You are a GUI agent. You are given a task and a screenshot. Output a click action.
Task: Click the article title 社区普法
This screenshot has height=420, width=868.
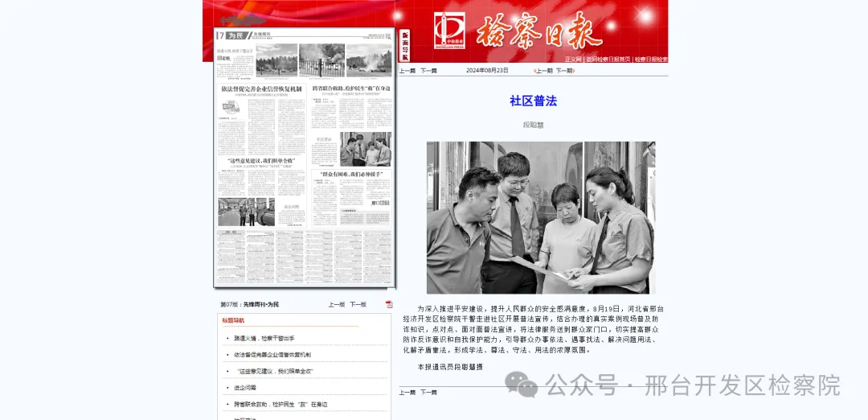pyautogui.click(x=533, y=101)
